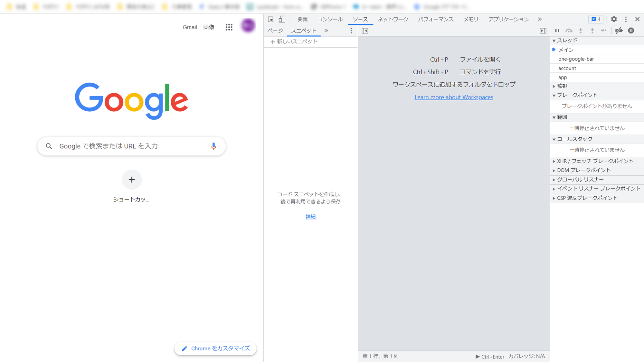Collapse the ブレークポイント section
644x362 pixels.
click(597, 95)
